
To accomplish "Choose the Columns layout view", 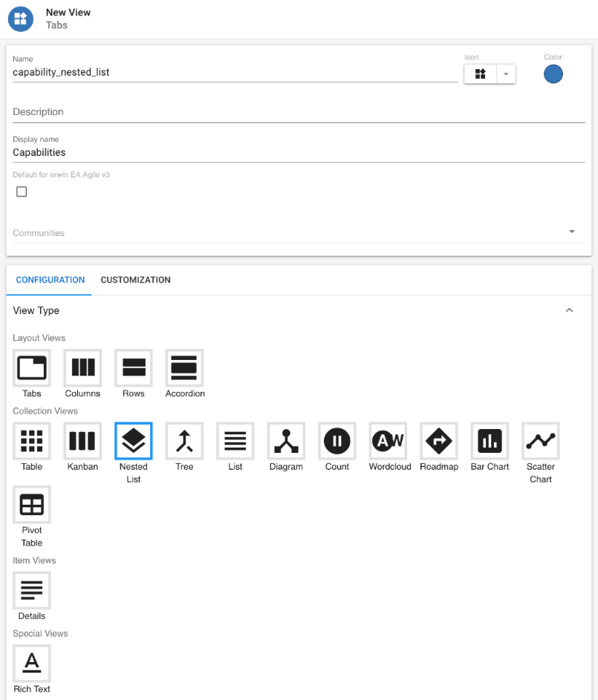I will coord(82,368).
